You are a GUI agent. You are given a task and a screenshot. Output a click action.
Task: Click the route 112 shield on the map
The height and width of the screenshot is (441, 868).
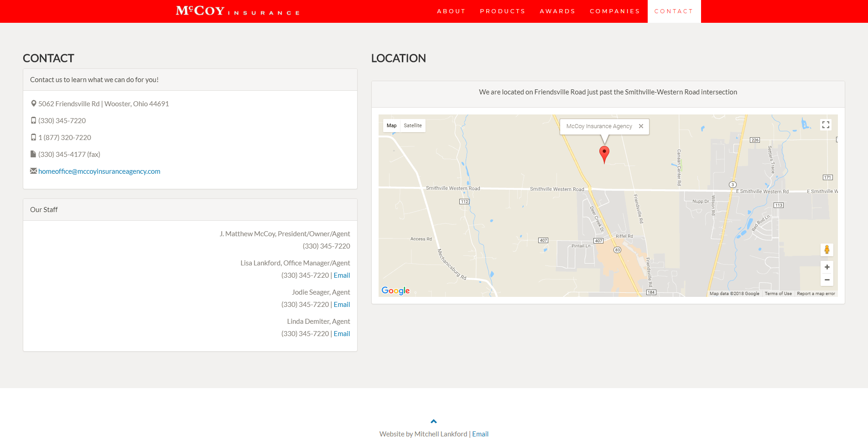pyautogui.click(x=464, y=202)
